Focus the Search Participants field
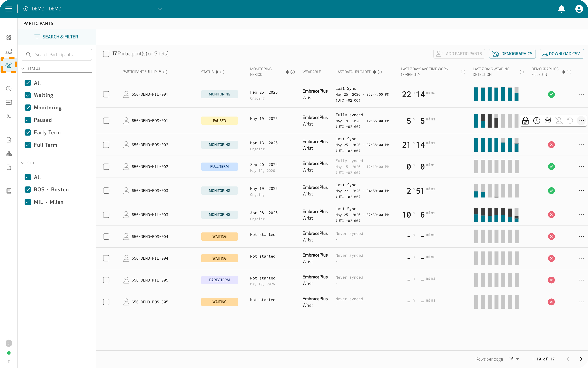Viewport: 588px width, 368px height. click(57, 55)
